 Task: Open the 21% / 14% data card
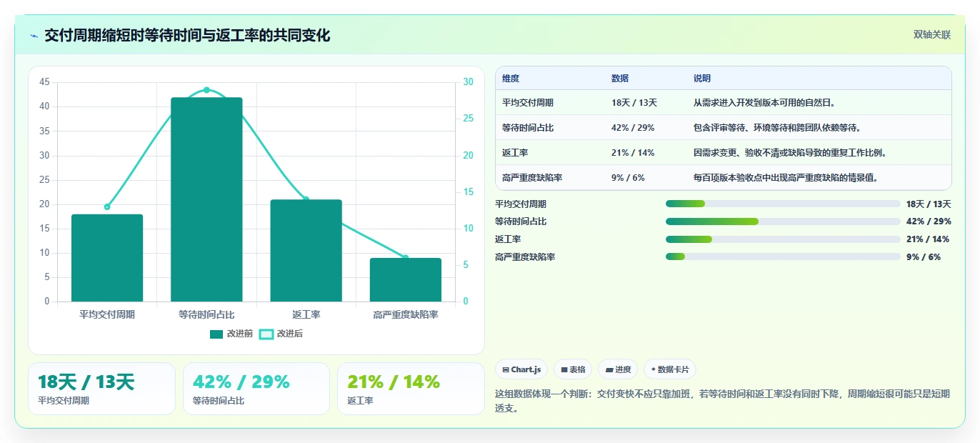click(411, 389)
